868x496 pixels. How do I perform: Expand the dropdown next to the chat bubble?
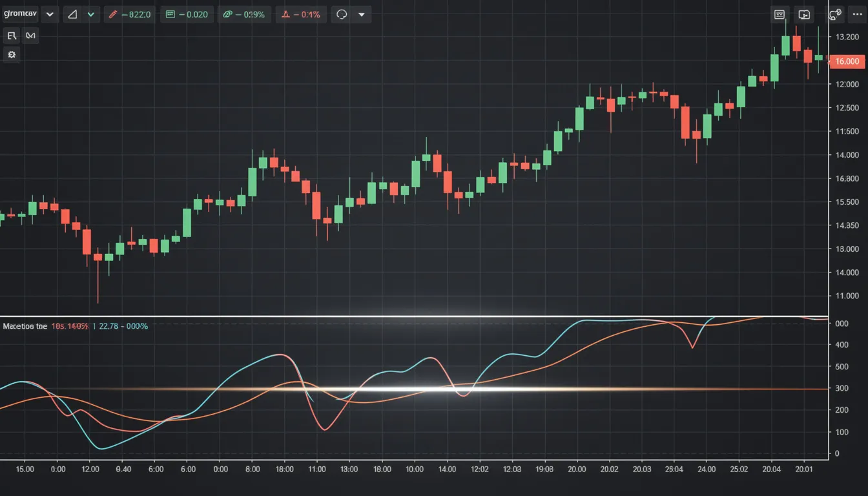[360, 14]
